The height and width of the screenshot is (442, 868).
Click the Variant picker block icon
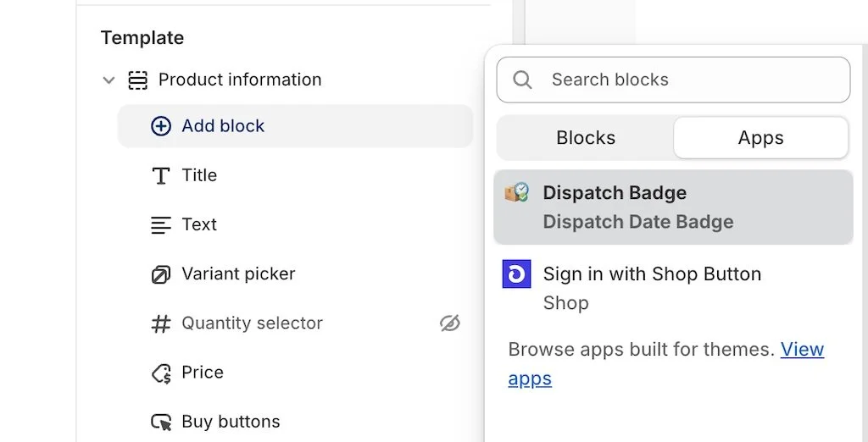pyautogui.click(x=160, y=274)
